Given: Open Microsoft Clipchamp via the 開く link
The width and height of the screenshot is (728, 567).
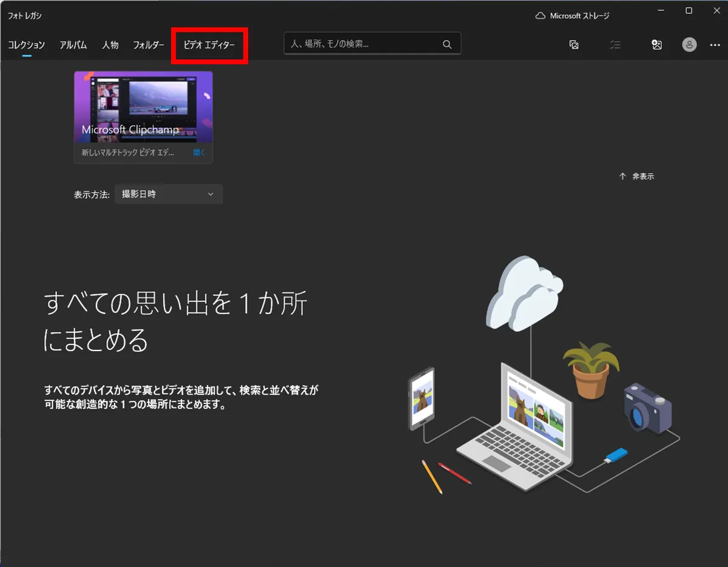Looking at the screenshot, I should [199, 152].
